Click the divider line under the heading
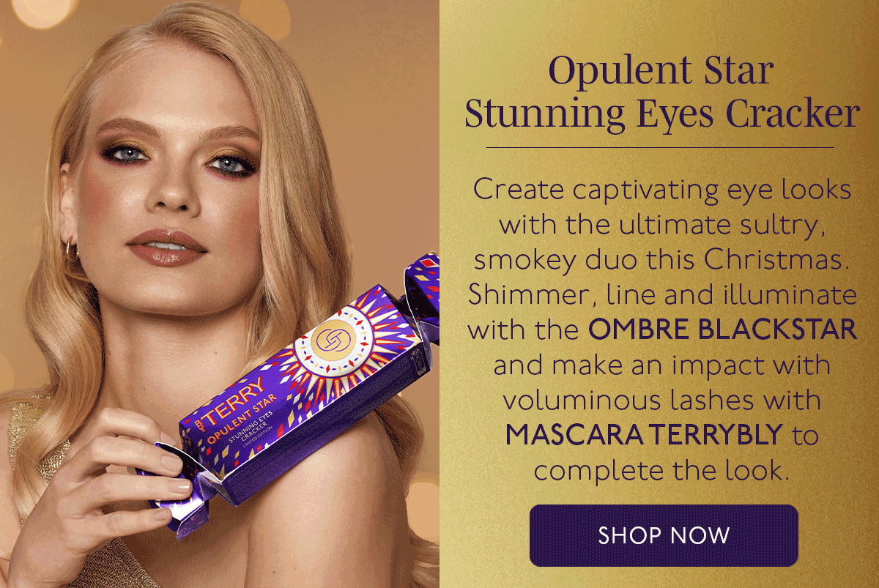The image size is (879, 588). 660,147
